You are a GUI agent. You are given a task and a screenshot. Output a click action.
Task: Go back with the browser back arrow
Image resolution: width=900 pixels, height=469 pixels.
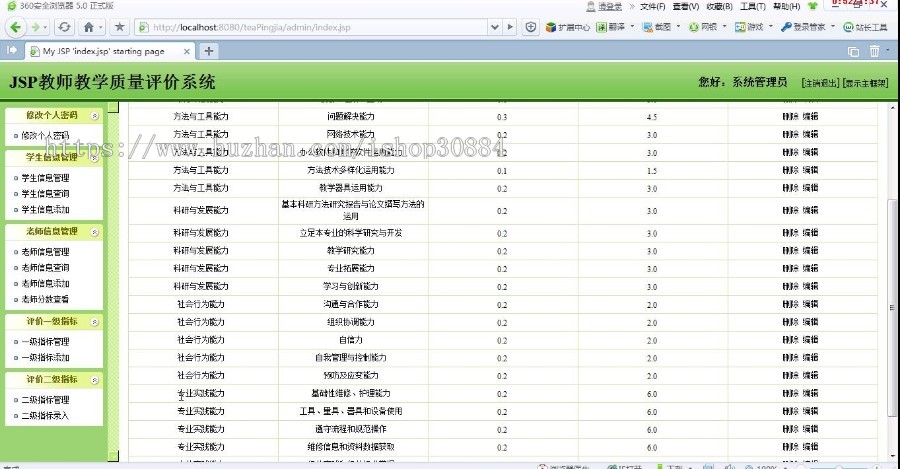(15, 27)
